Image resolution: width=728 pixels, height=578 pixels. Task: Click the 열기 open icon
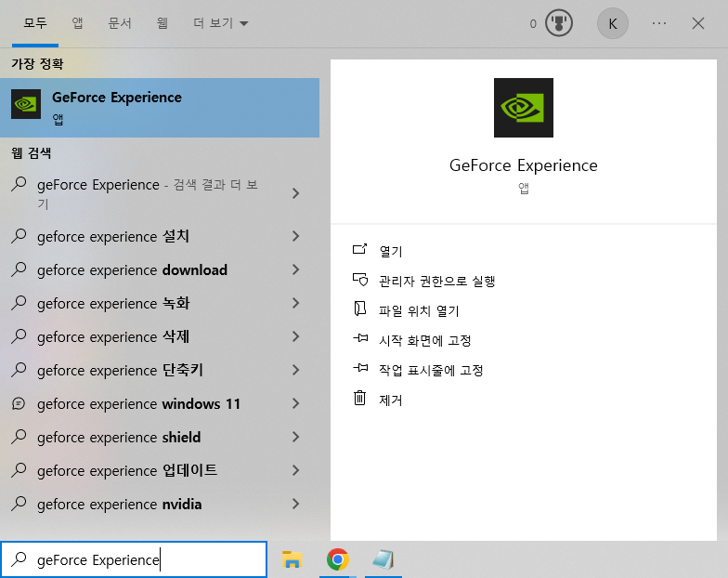(x=360, y=250)
